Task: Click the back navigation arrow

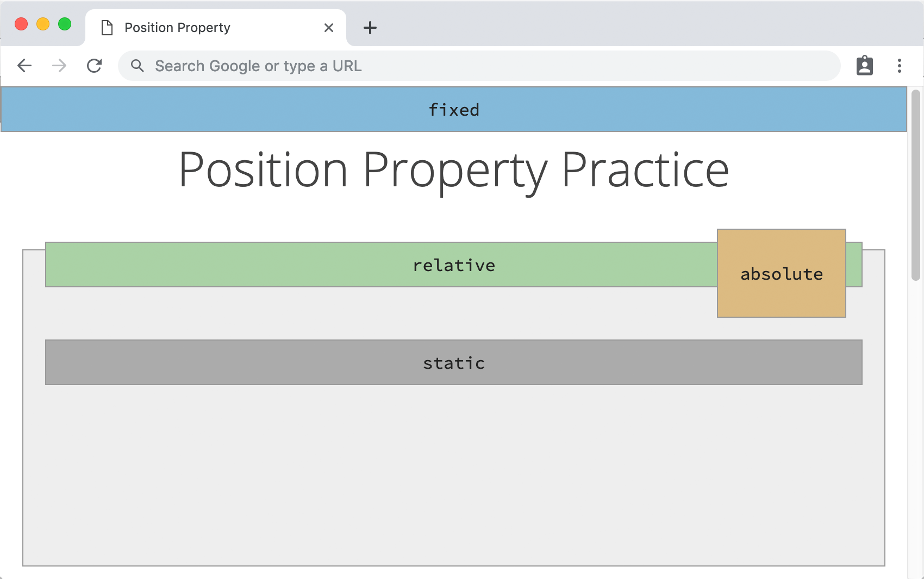Action: tap(24, 65)
